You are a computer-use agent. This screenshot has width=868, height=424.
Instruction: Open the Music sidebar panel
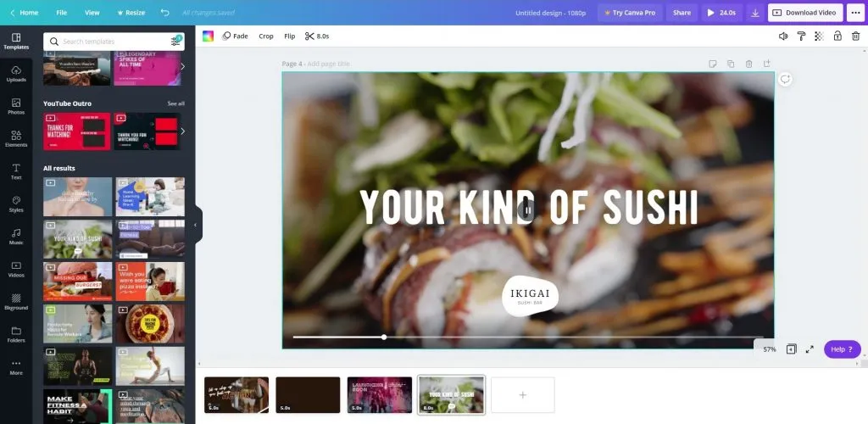16,237
